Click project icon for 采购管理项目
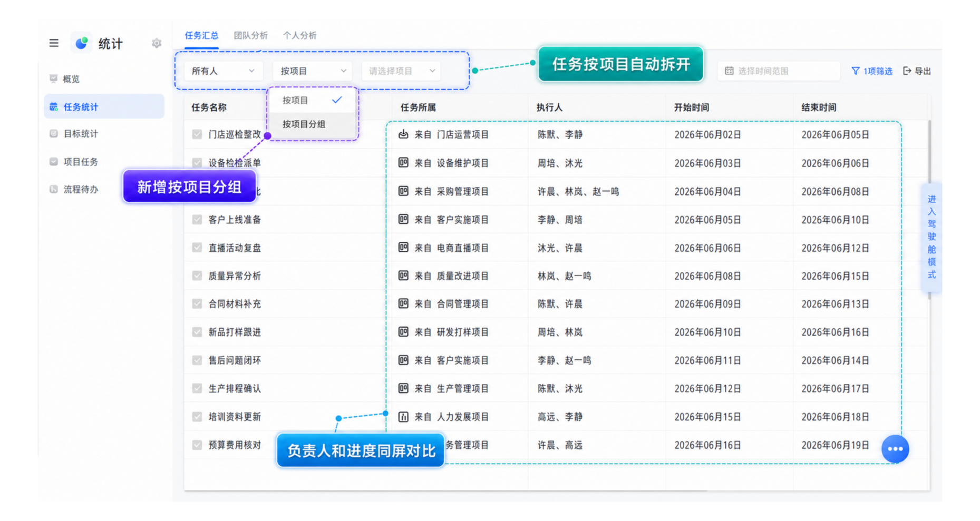980x521 pixels. 403,191
